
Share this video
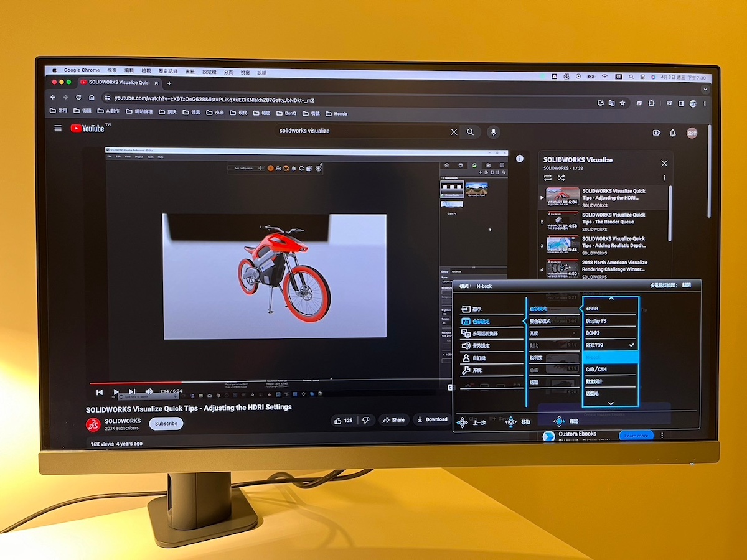393,420
